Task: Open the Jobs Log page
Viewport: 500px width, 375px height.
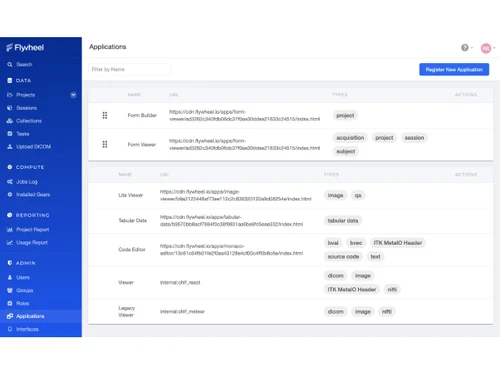Action: click(x=27, y=182)
